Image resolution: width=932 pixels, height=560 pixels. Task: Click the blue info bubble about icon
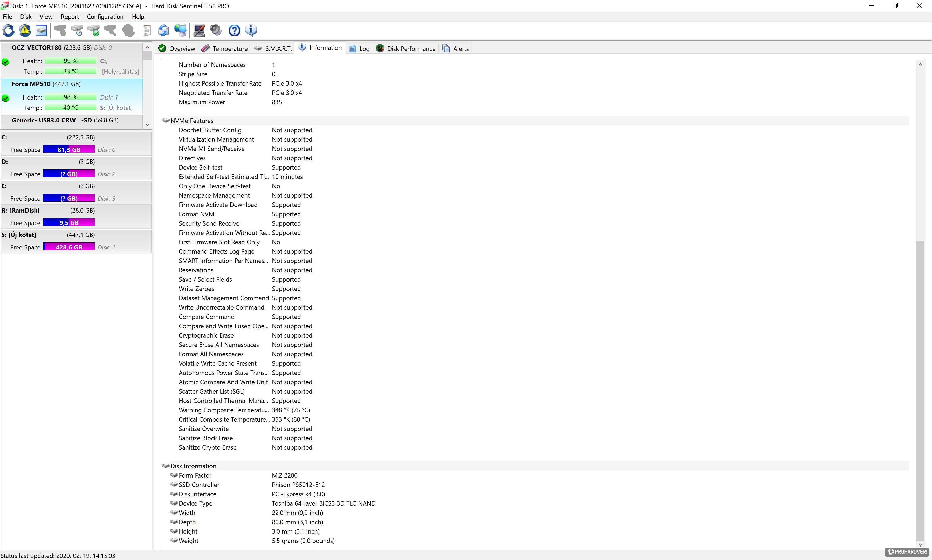(251, 31)
